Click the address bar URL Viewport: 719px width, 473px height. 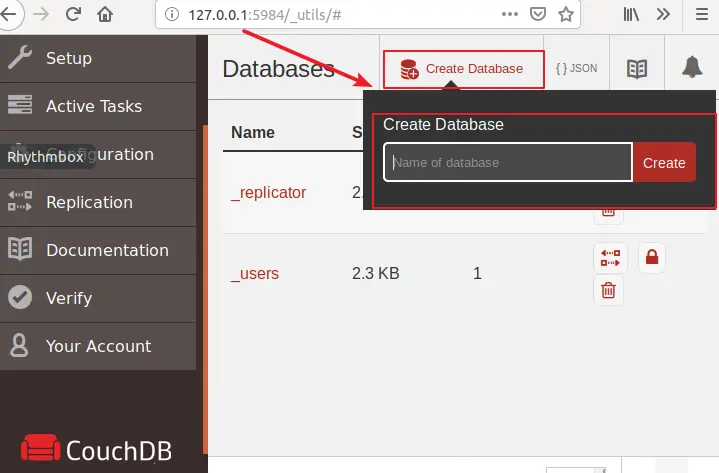pos(265,15)
